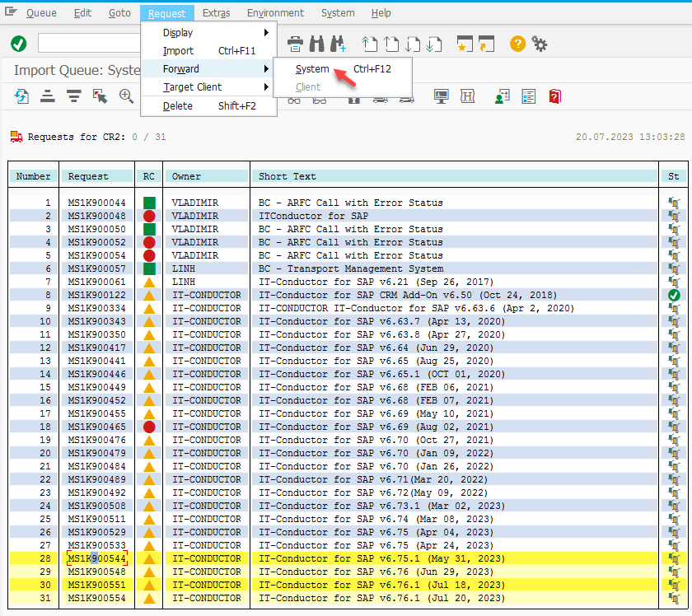The height and width of the screenshot is (616, 692).
Task: Click red return-code circle for MS1K900465
Action: tap(149, 427)
